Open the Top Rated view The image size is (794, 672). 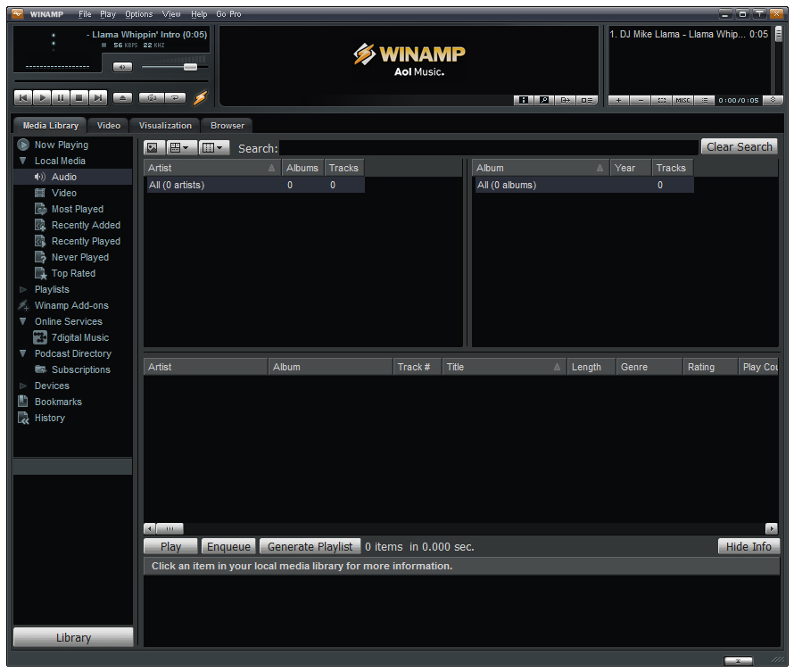[x=73, y=273]
